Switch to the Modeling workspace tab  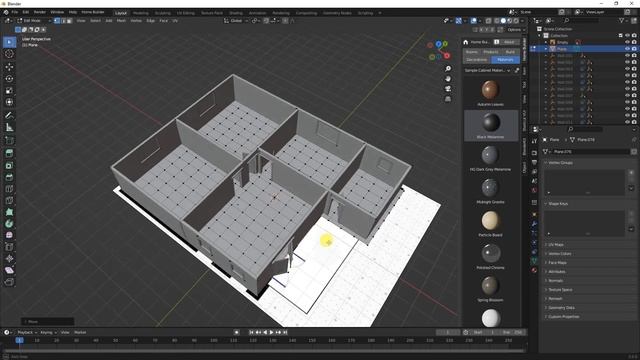141,13
